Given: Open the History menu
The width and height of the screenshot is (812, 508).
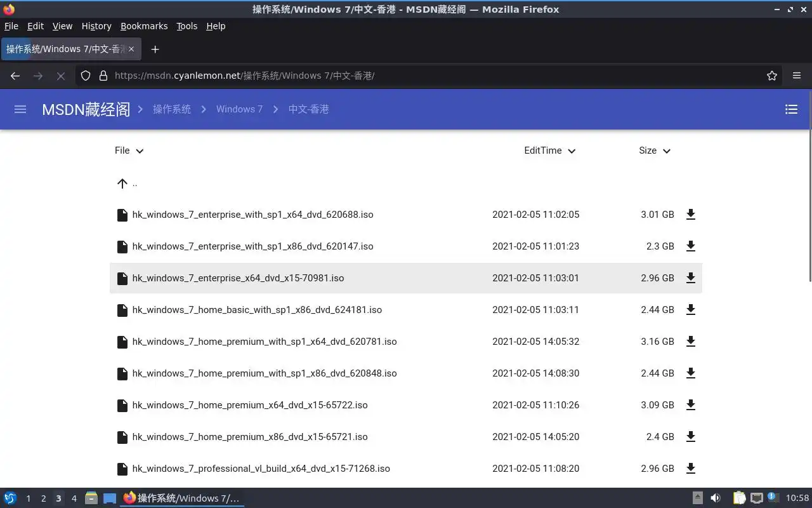Looking at the screenshot, I should tap(96, 26).
